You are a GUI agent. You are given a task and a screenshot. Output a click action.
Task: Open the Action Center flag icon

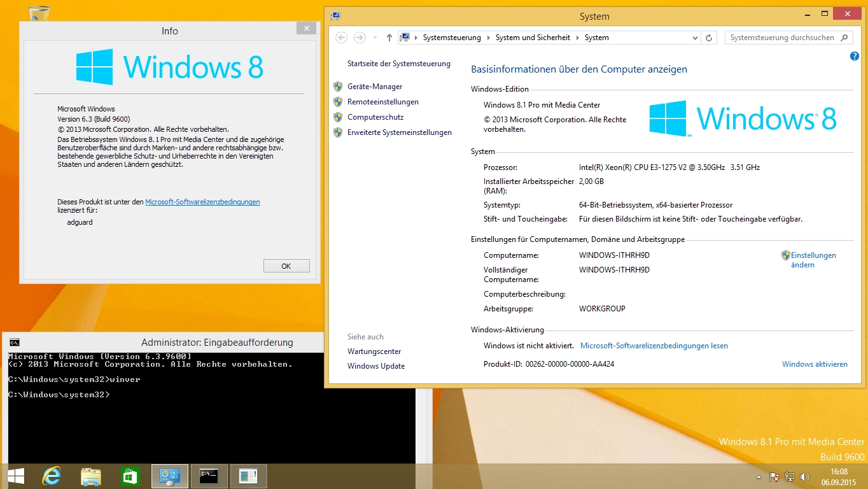[x=774, y=476]
